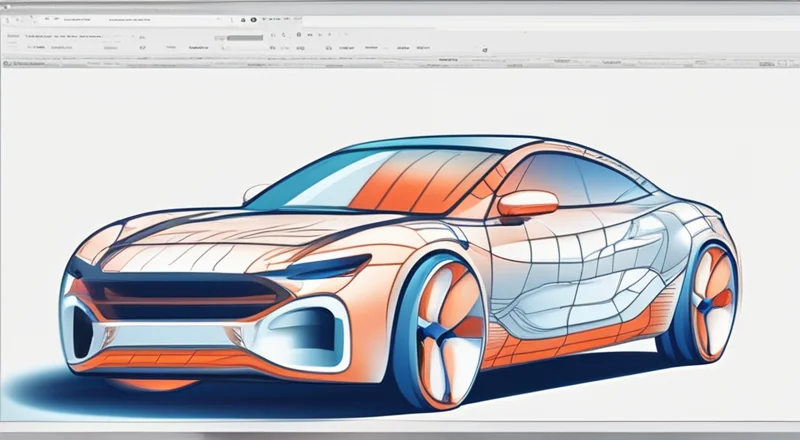Click the isolated small icon in the right toolbar area
Screen dimensions: 800x440
click(485, 48)
